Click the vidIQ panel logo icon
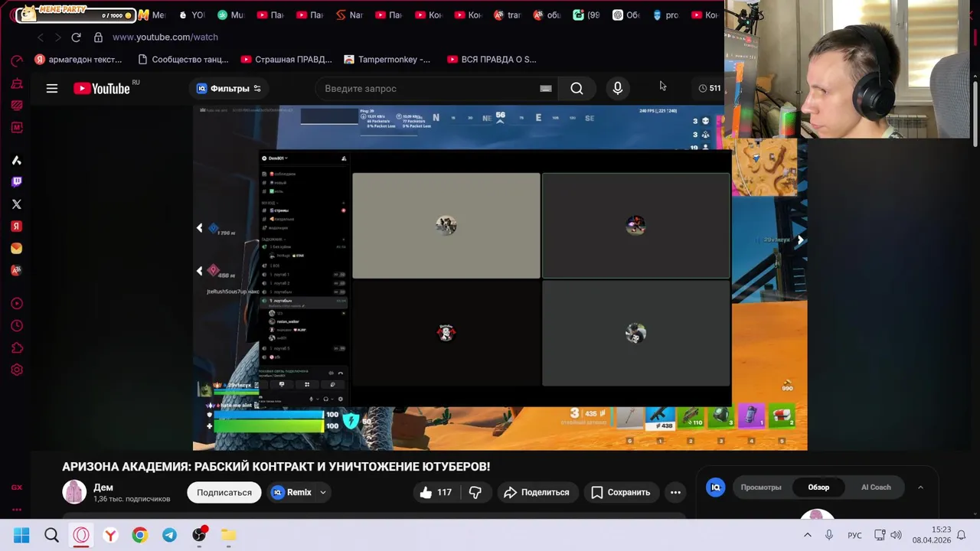The image size is (980, 551). (x=716, y=487)
